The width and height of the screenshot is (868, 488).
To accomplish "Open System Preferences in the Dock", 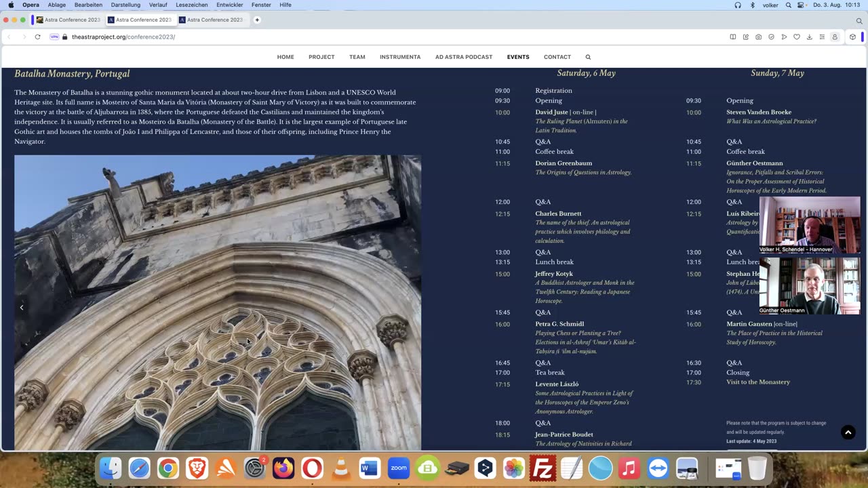I will (254, 468).
